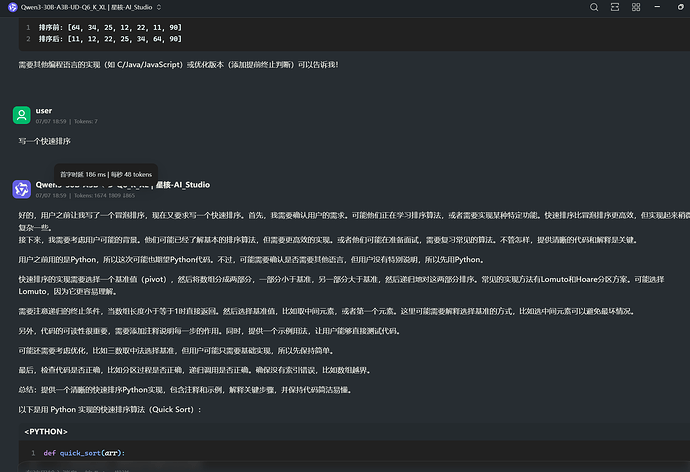The height and width of the screenshot is (472, 690).
Task: Open the search magnifier in title bar
Action: click(594, 7)
